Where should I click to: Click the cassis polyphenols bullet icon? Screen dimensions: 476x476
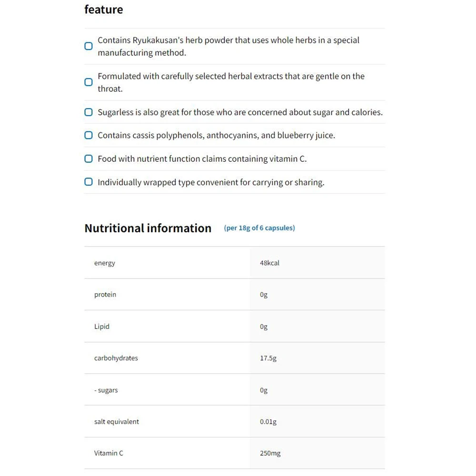tap(89, 135)
